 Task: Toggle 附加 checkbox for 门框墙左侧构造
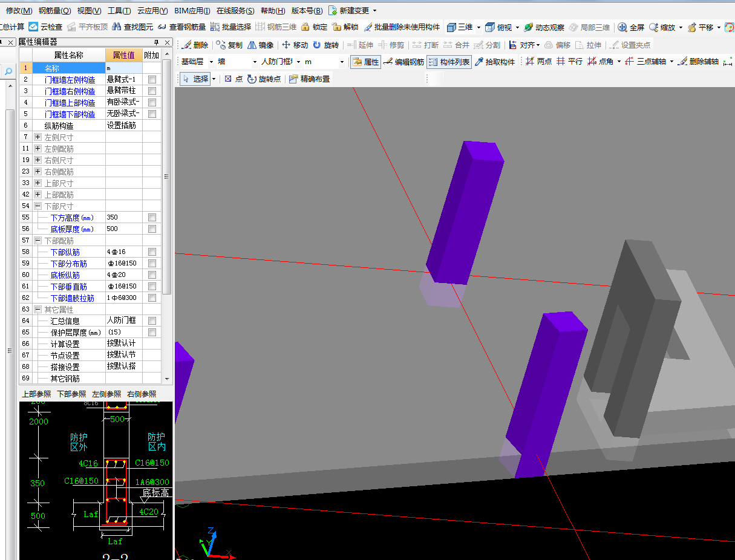152,79
